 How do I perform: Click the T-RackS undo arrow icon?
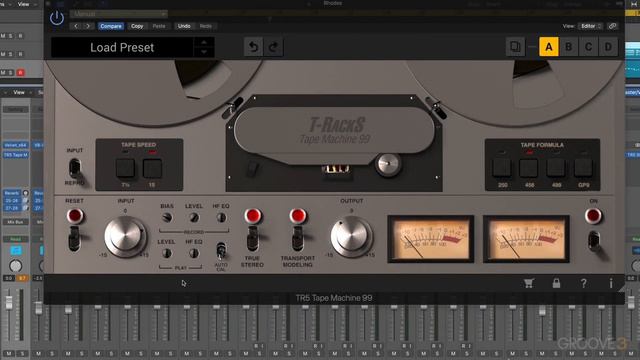click(253, 47)
